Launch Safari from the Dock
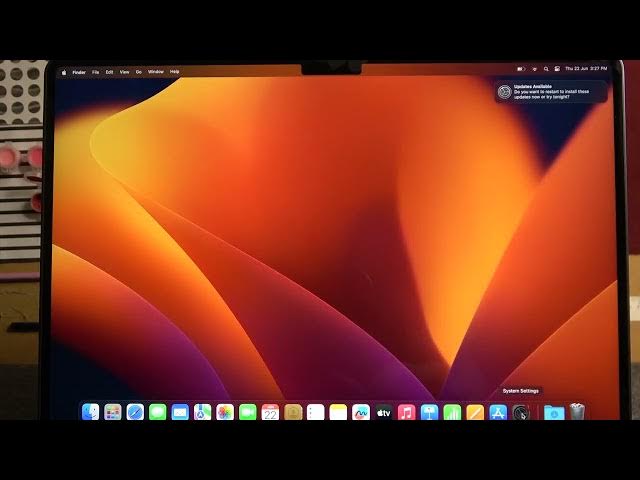Viewport: 640px width, 480px height. click(135, 412)
